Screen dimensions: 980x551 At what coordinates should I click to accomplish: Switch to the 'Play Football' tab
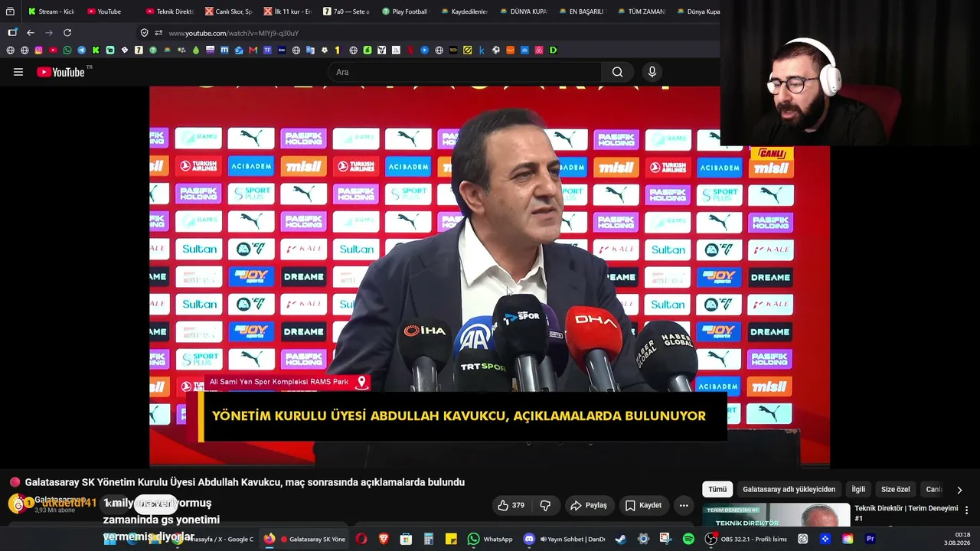[x=405, y=11]
